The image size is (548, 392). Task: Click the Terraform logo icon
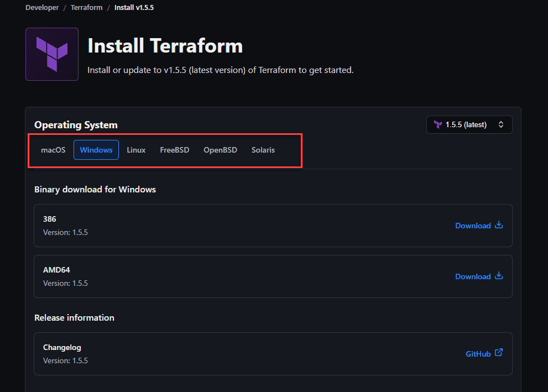[x=52, y=54]
